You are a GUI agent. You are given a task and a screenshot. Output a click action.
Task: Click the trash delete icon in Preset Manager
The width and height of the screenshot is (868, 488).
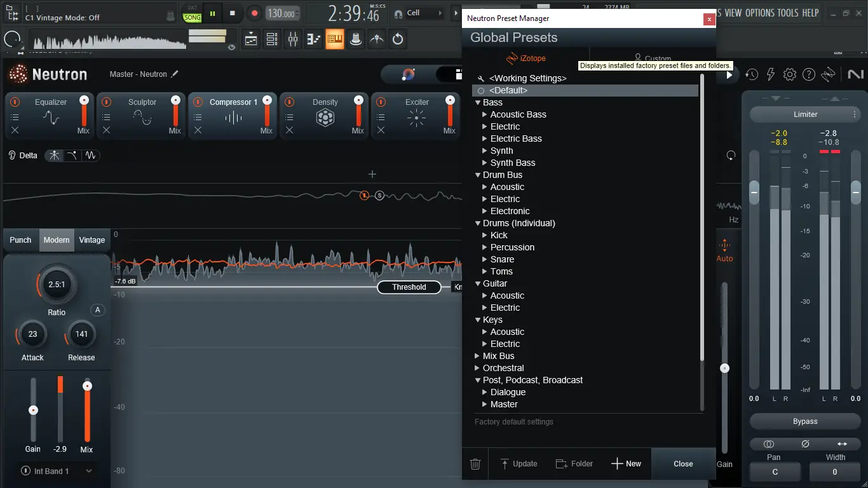pyautogui.click(x=475, y=464)
